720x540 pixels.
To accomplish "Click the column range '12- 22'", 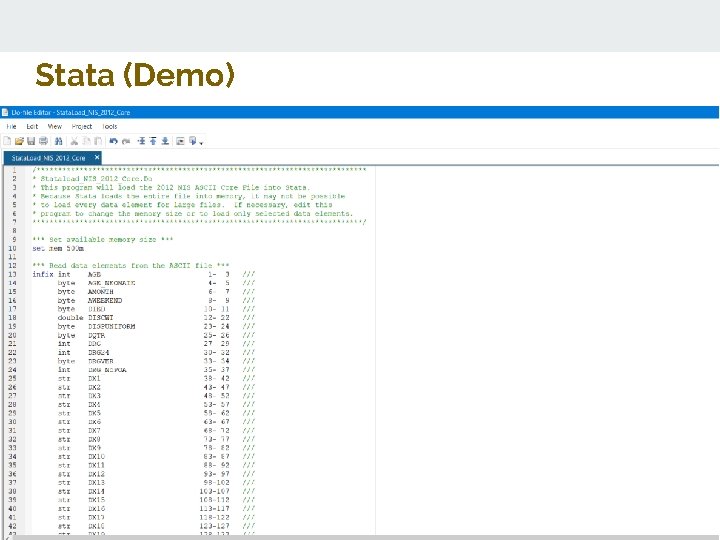I will click(x=216, y=318).
